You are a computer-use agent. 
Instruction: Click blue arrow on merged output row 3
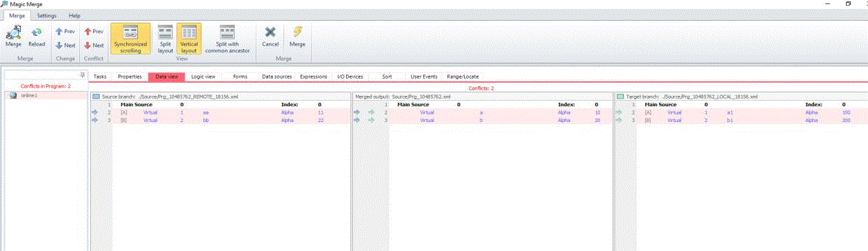click(356, 120)
